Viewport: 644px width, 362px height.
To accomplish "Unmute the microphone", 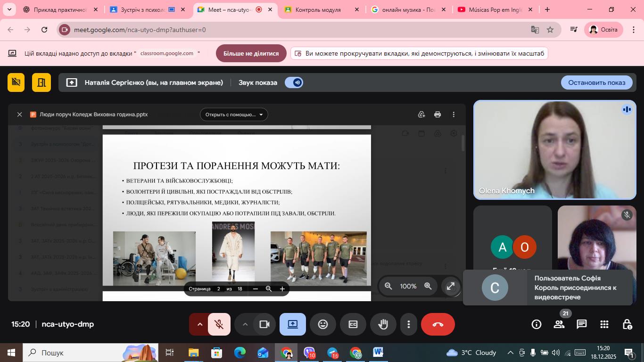I will click(x=219, y=324).
